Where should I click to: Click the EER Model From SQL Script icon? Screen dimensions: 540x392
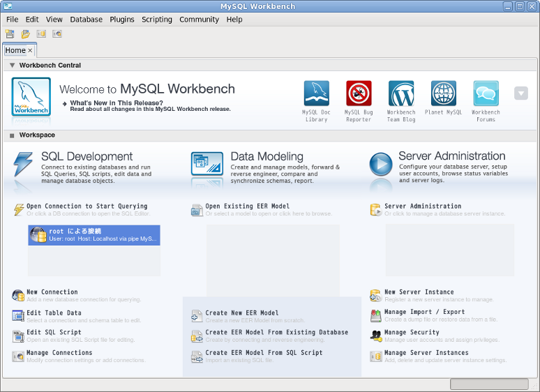[x=197, y=356]
